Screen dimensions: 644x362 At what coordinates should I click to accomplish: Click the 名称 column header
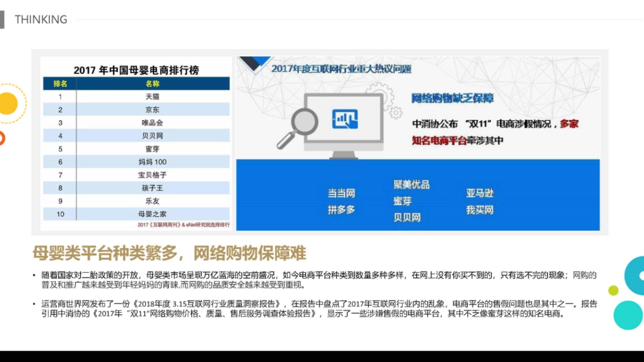click(x=152, y=84)
